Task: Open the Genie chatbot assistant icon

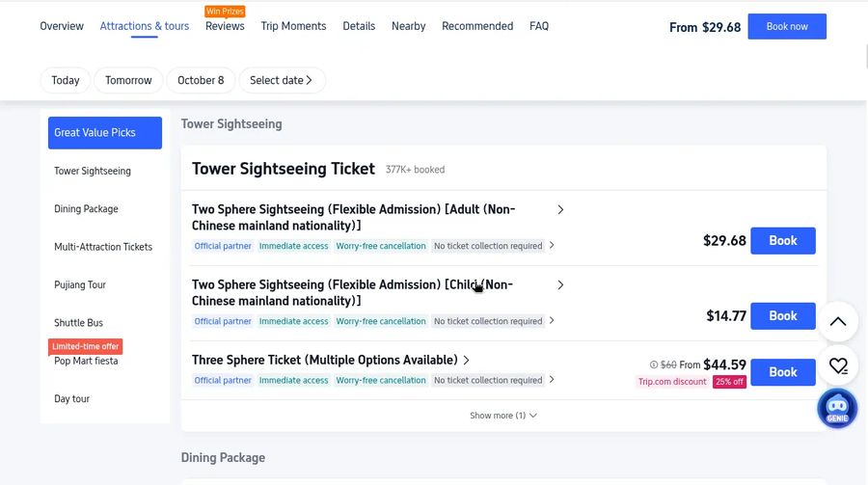Action: (x=837, y=409)
